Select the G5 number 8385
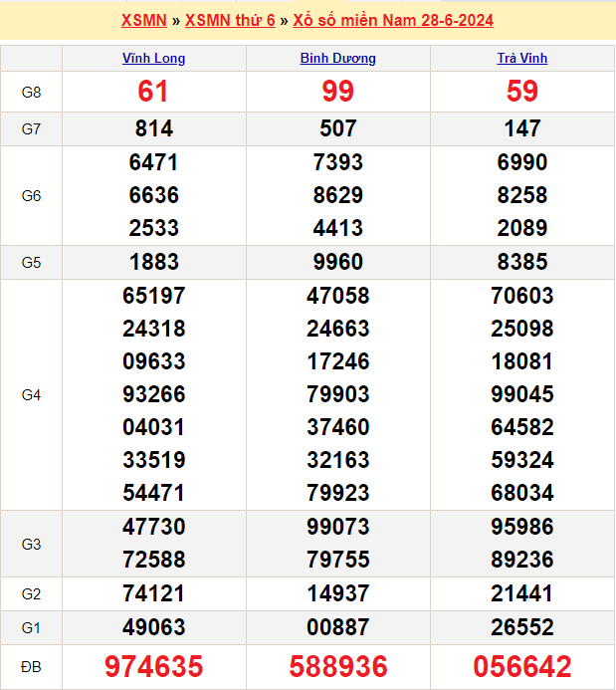Viewport: 616px width, 690px height. pos(521,262)
